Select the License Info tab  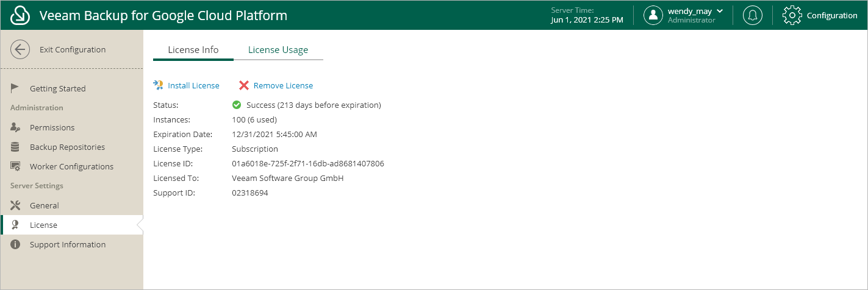click(x=193, y=50)
